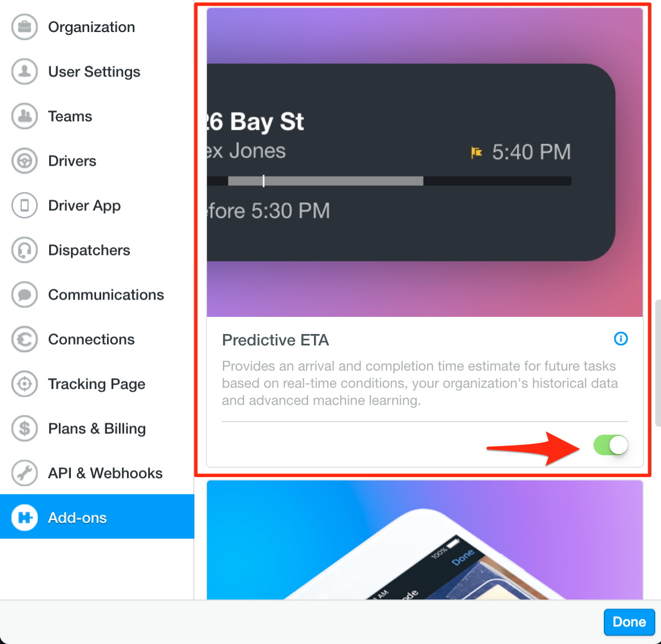661x644 pixels.
Task: Click the API & Webhooks wrench icon
Action: point(25,473)
